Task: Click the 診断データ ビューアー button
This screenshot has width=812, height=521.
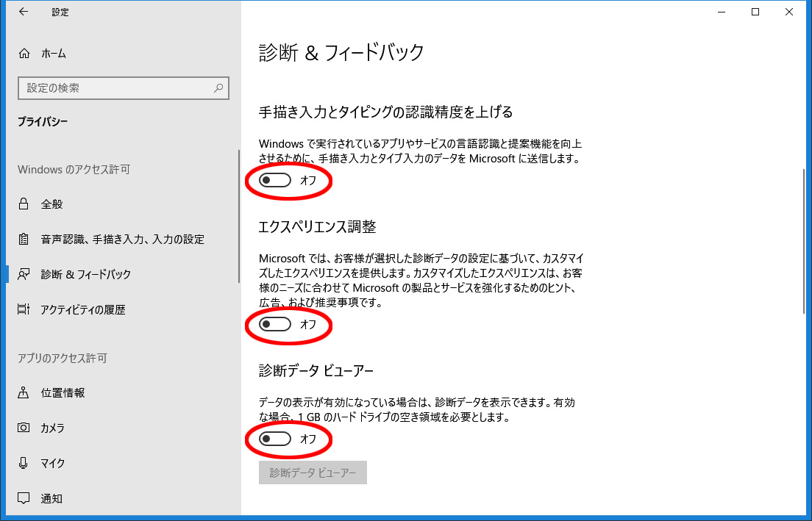Action: coord(313,473)
